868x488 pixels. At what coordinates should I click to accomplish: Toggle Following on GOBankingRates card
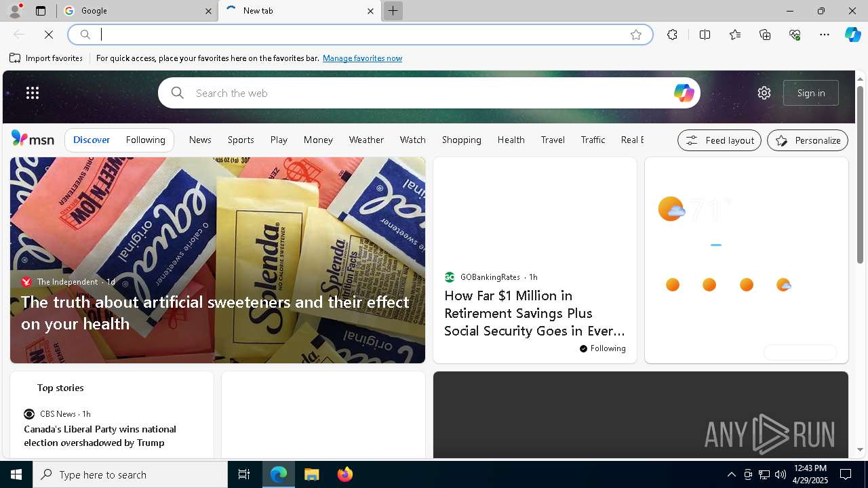tap(602, 348)
